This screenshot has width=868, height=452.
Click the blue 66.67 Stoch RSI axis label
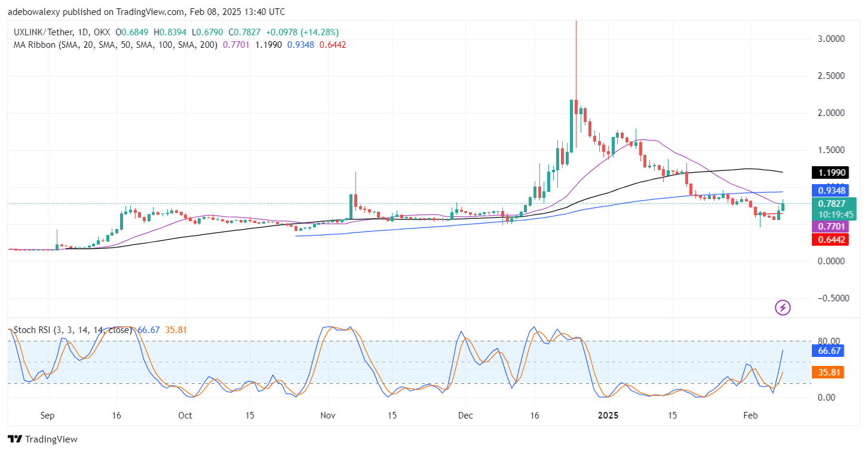[827, 350]
